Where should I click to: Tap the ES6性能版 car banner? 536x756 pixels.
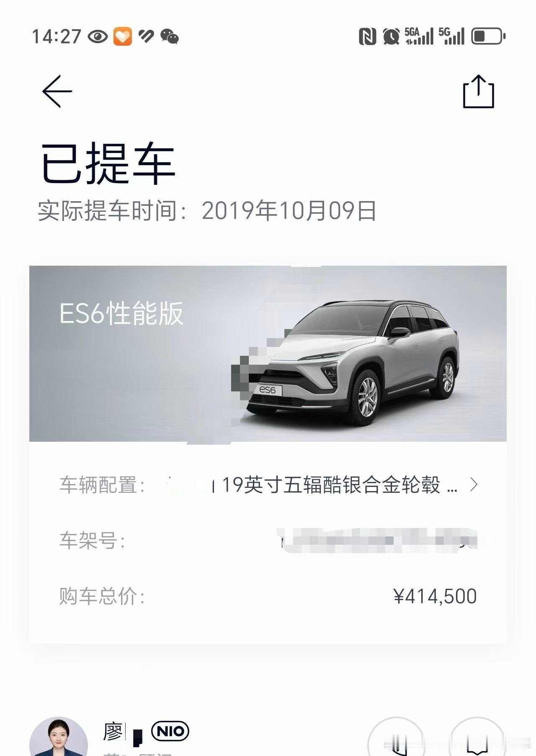pyautogui.click(x=268, y=353)
